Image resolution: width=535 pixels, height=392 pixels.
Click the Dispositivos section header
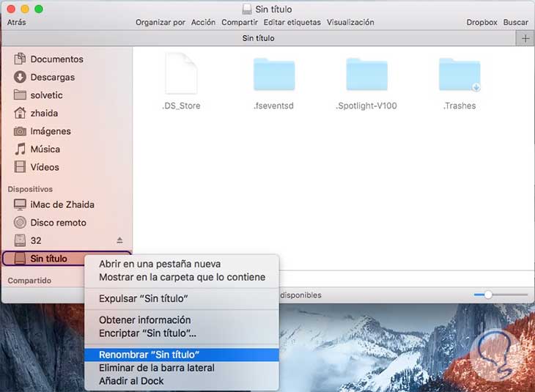tap(30, 189)
